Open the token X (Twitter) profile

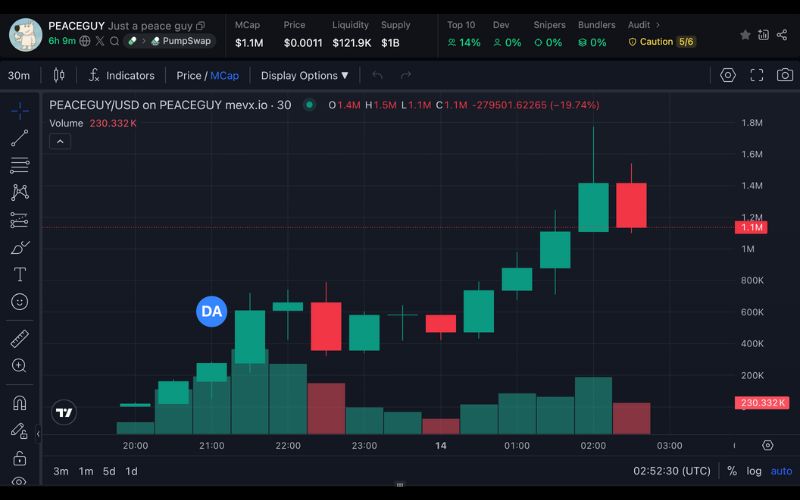pyautogui.click(x=100, y=41)
